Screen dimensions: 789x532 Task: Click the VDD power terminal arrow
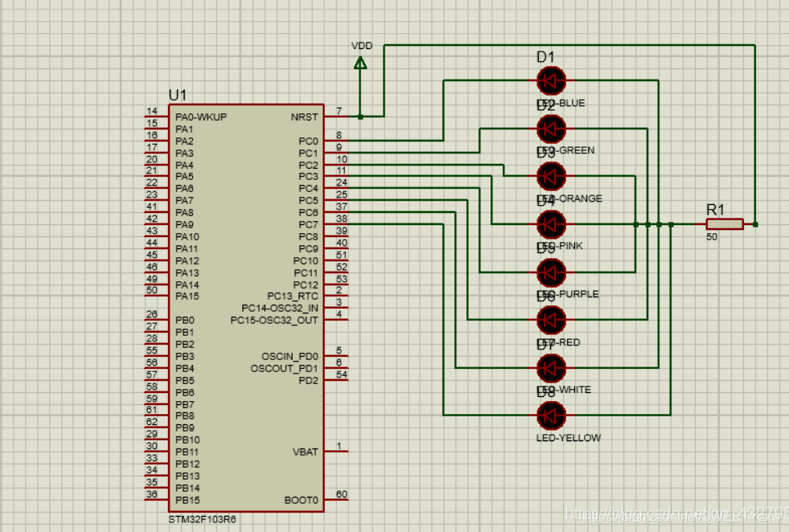coord(360,63)
